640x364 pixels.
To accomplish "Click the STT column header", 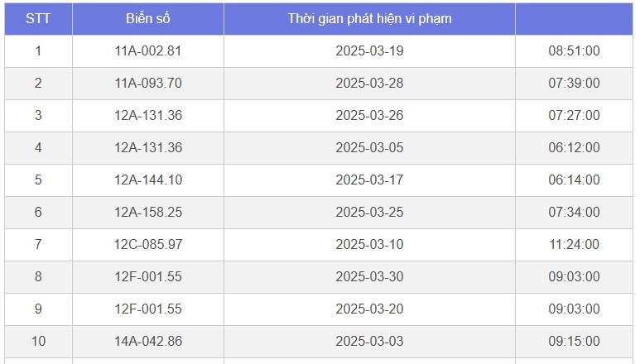I will pyautogui.click(x=38, y=19).
